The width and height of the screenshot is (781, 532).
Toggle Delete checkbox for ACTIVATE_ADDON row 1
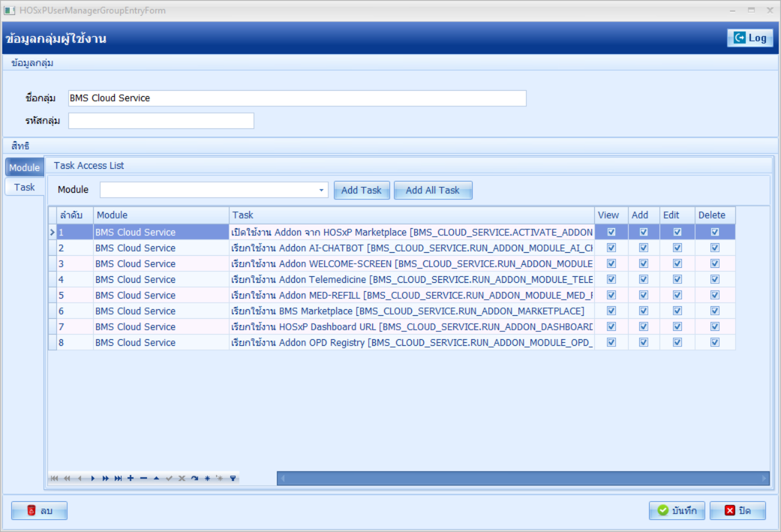point(715,232)
